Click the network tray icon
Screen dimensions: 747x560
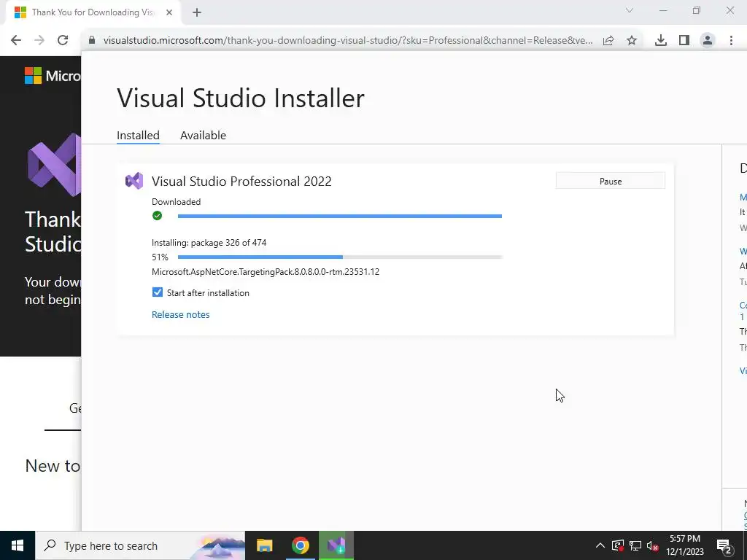635,545
